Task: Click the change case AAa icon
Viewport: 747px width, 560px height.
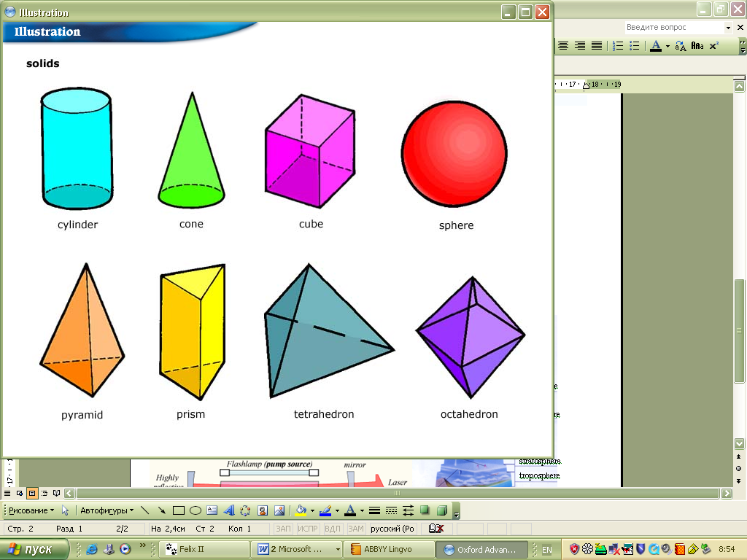Action: tap(697, 46)
